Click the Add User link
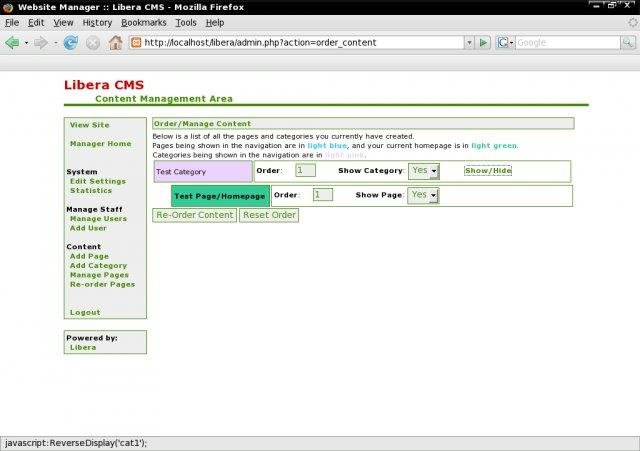Image resolution: width=640 pixels, height=451 pixels. pyautogui.click(x=88, y=228)
